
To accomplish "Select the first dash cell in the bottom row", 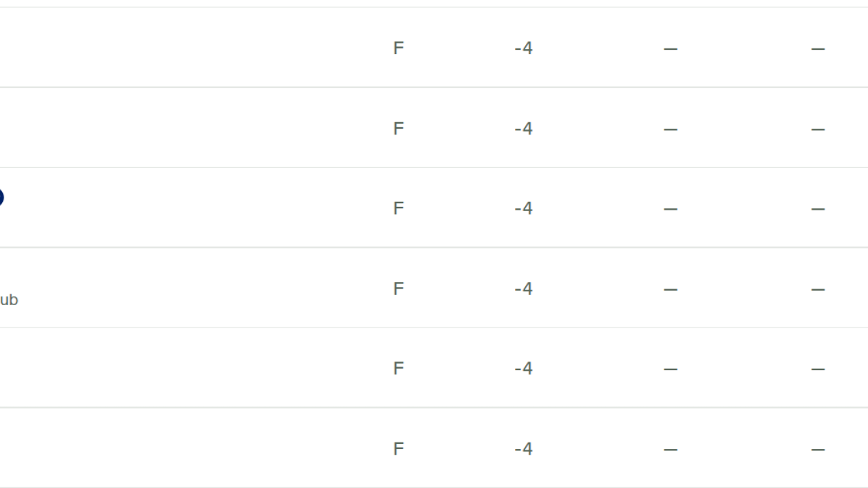I will coord(671,449).
